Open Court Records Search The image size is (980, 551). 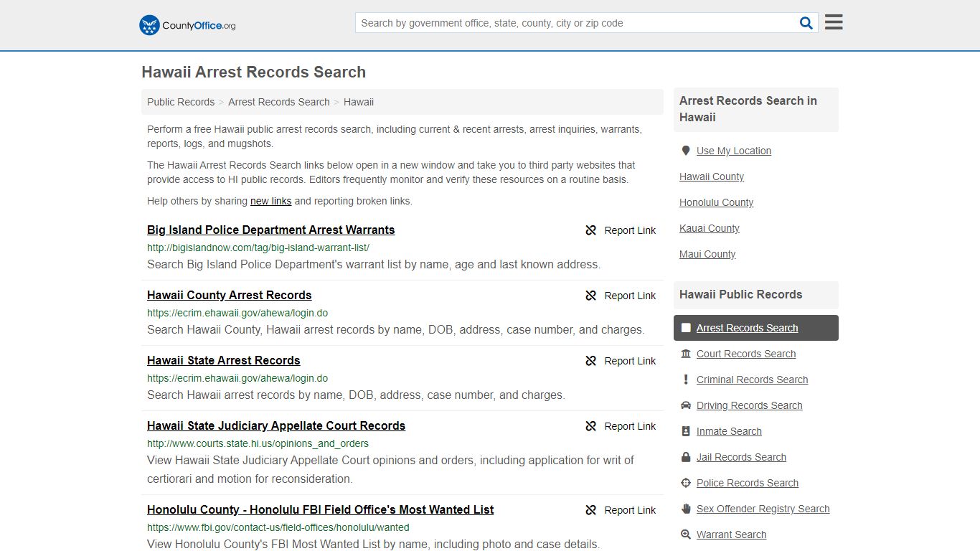pyautogui.click(x=746, y=354)
